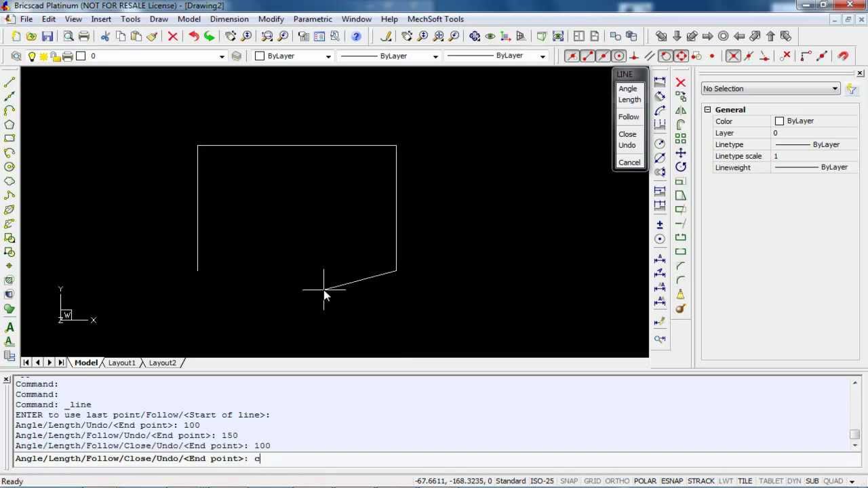Delete entities with the red X next to the Match Properties brush
Image resolution: width=868 pixels, height=488 pixels.
173,36
